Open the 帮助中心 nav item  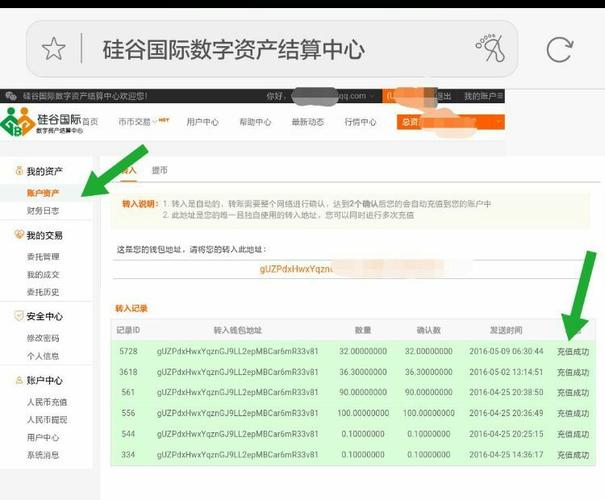pyautogui.click(x=255, y=122)
